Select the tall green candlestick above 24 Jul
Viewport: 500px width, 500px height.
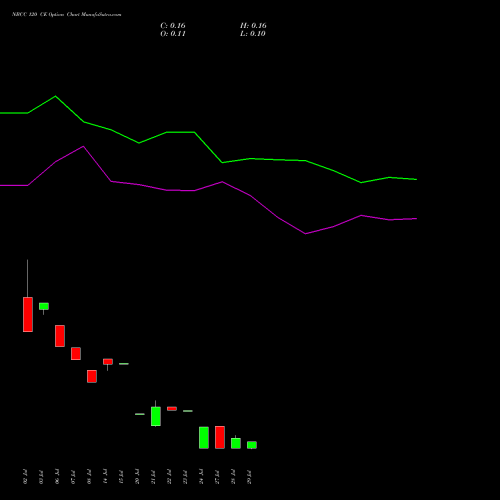(x=204, y=438)
